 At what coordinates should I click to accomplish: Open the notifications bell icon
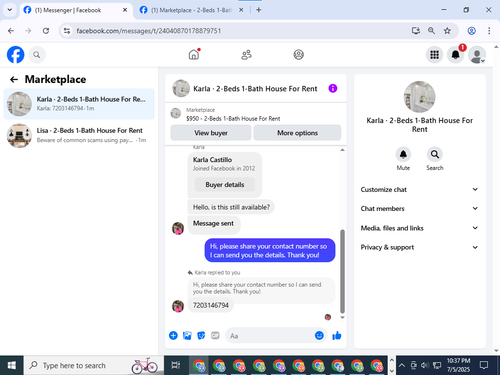(455, 55)
